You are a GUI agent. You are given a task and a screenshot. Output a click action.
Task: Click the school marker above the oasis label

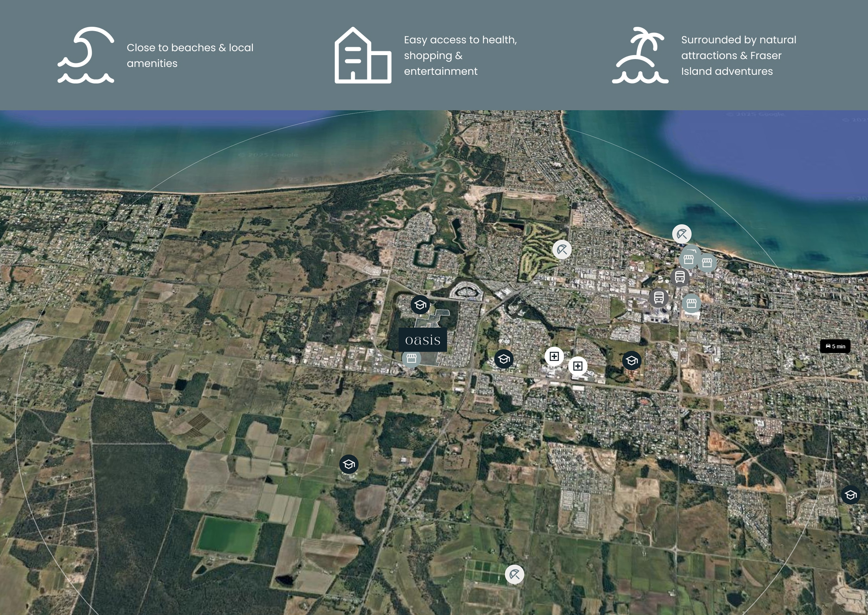point(420,305)
